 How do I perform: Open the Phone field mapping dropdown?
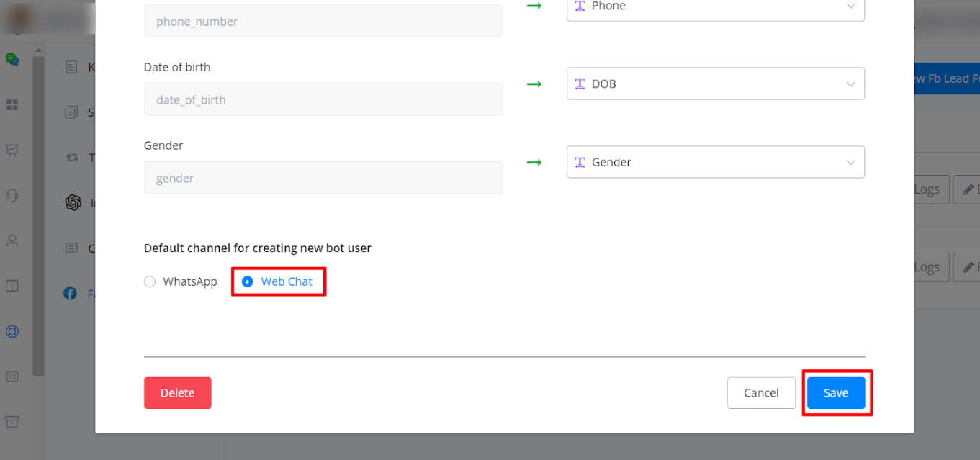pos(715,6)
